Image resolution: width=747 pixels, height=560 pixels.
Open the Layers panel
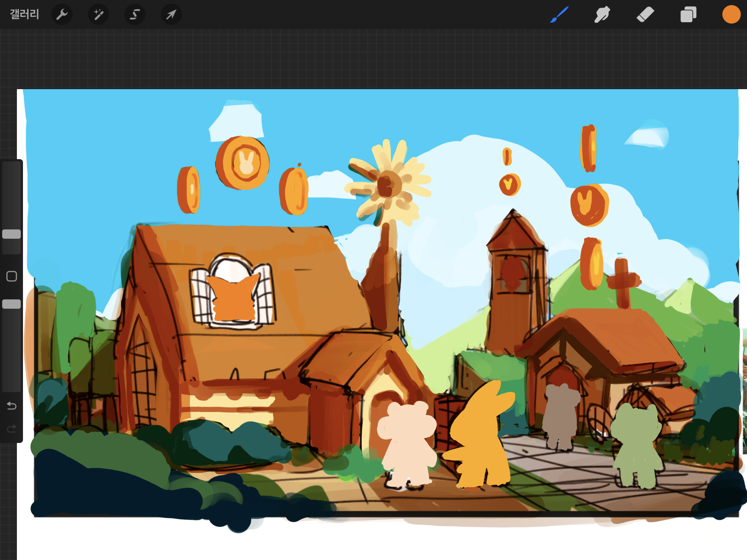[688, 14]
